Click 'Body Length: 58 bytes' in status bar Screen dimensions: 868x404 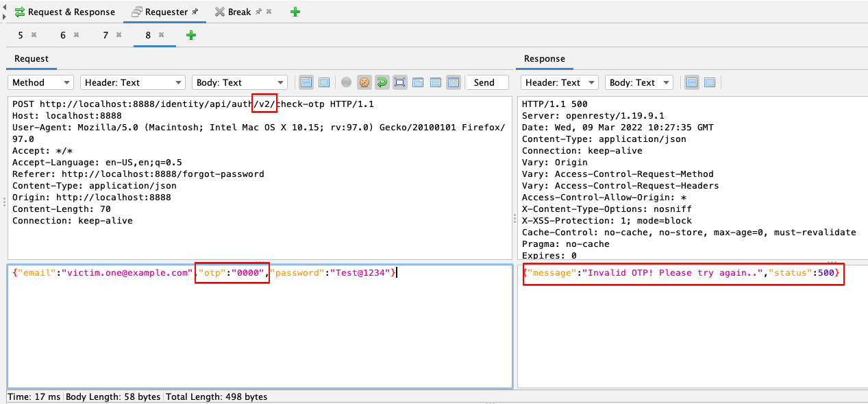(x=113, y=397)
